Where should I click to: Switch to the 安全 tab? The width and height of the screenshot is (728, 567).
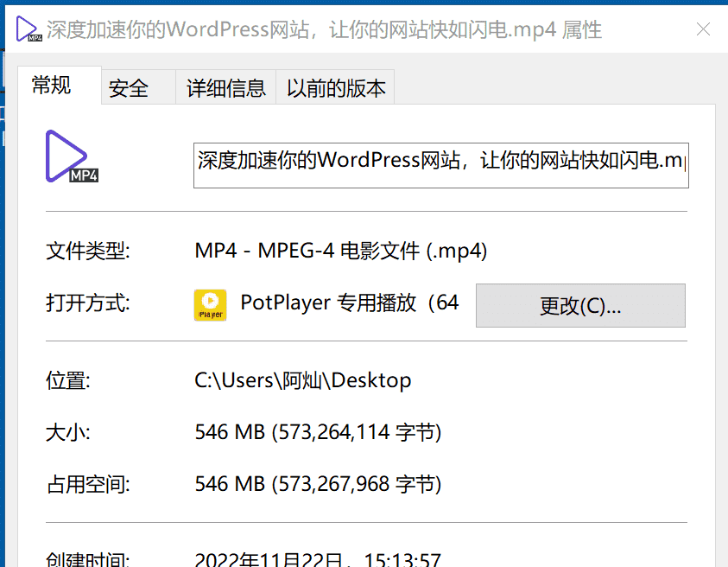click(138, 87)
